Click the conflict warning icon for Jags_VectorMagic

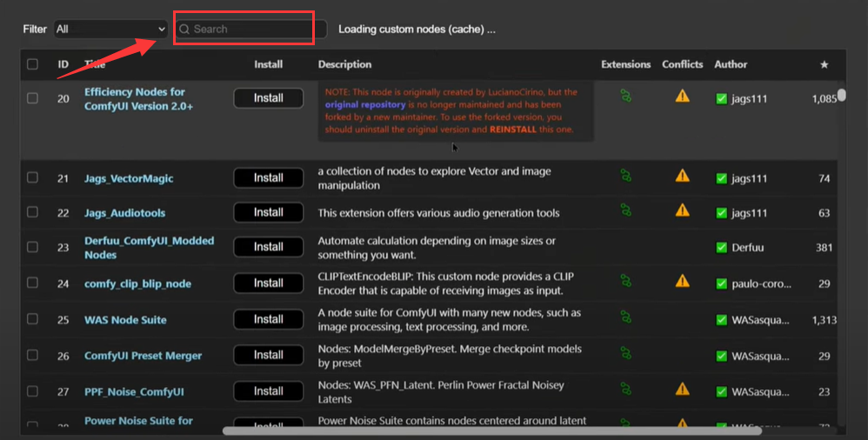click(682, 176)
